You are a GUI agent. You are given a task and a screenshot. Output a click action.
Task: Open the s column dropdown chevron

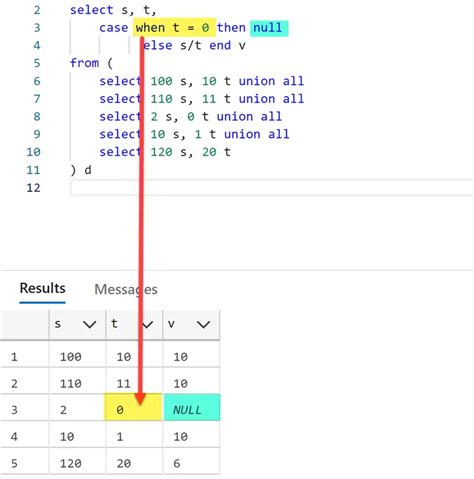89,324
